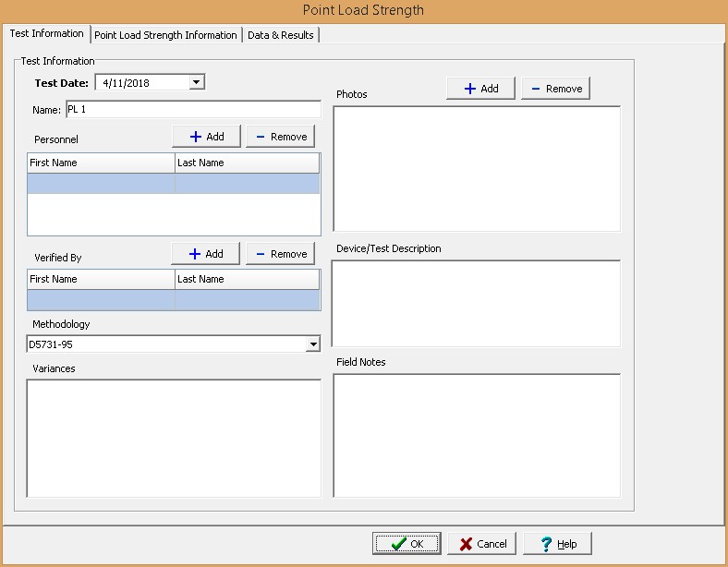Select the Test Information tab

(x=46, y=34)
